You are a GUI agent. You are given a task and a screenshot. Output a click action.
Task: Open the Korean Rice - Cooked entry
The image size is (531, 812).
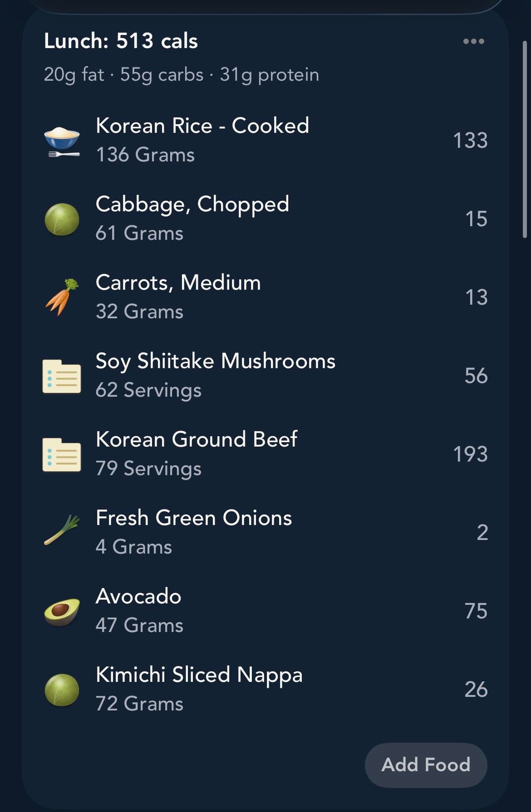point(202,126)
